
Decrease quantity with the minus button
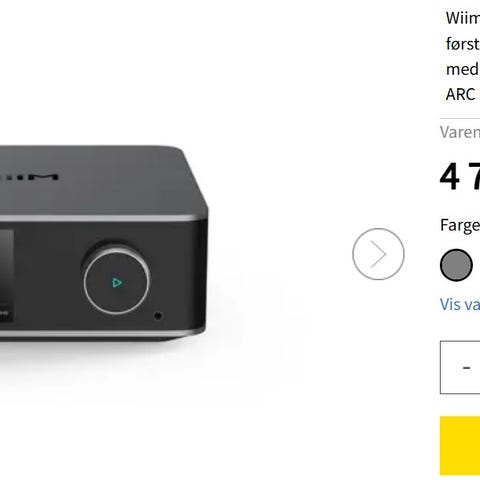(466, 367)
